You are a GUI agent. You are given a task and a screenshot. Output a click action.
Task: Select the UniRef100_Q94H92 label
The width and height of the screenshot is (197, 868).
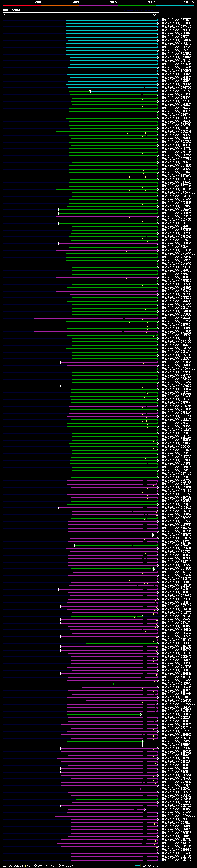tap(177, 40)
